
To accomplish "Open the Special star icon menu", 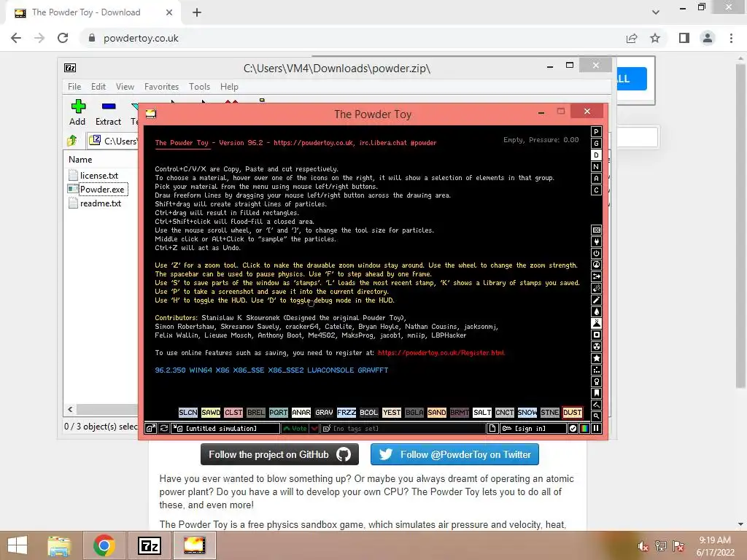I will pyautogui.click(x=596, y=358).
